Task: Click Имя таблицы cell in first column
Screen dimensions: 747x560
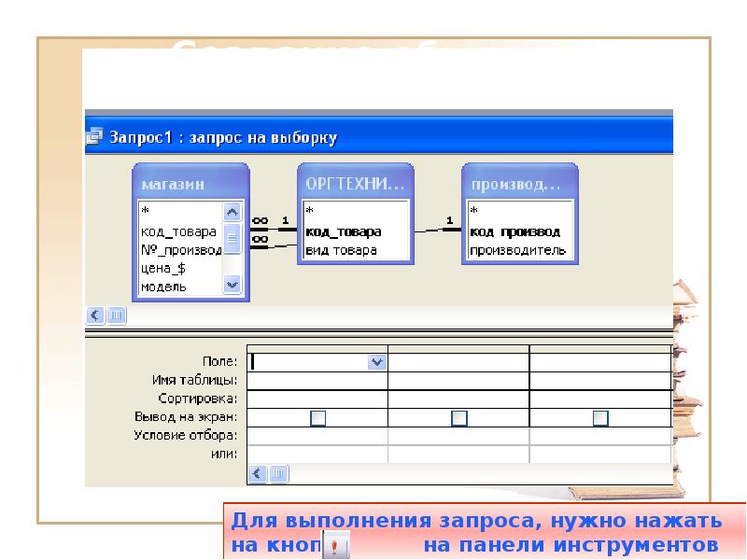Action: (x=317, y=381)
